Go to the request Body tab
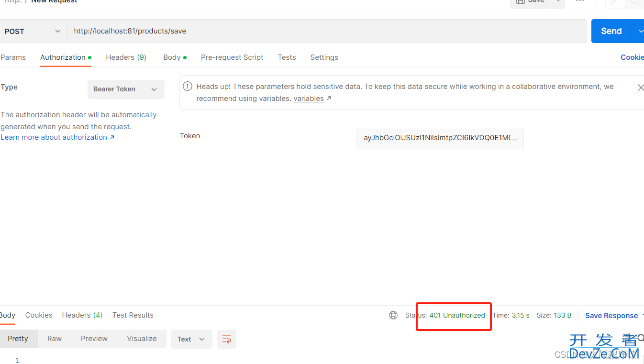Viewport: 644px width, 364px height. (x=175, y=57)
